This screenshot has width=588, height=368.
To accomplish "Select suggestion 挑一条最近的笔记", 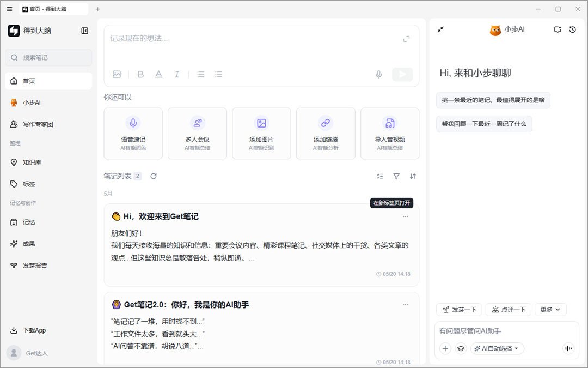I will coord(493,100).
